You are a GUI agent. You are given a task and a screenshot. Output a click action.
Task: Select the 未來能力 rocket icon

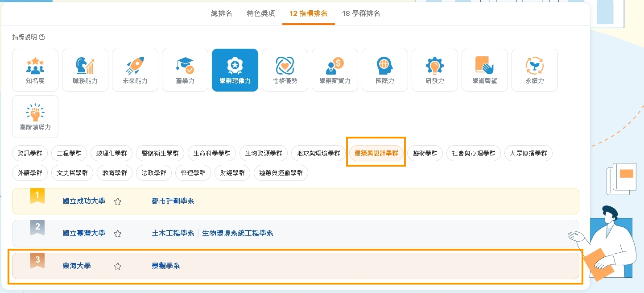(x=135, y=70)
